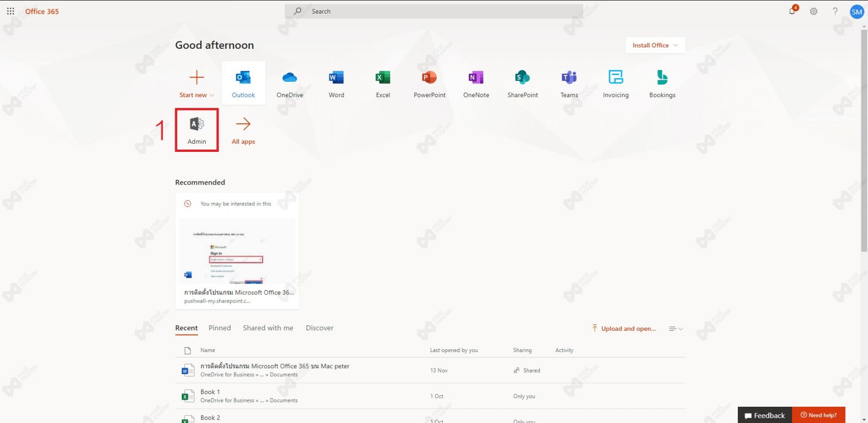Open PowerPoint

[430, 83]
